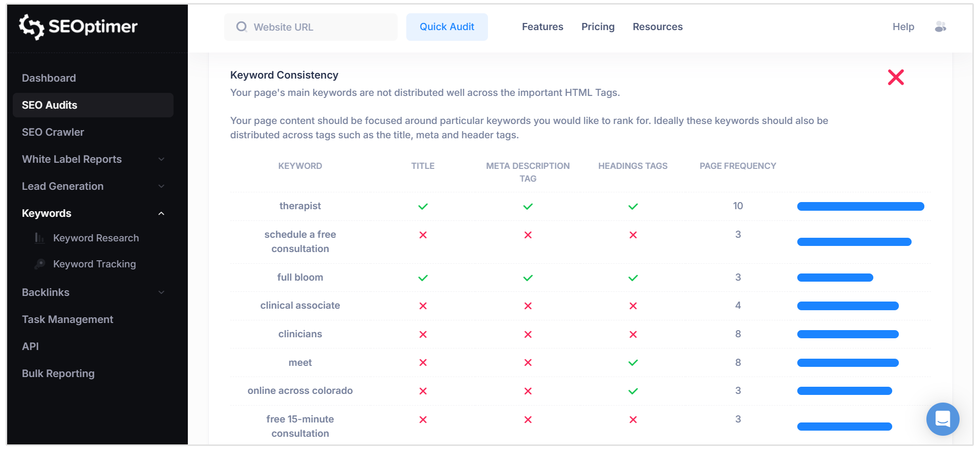Image resolution: width=980 pixels, height=449 pixels.
Task: Click the Title check mark for therapist
Action: [x=423, y=206]
